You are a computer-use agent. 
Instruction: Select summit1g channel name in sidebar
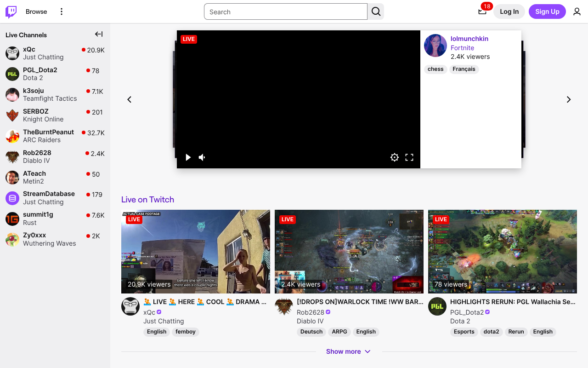(38, 214)
